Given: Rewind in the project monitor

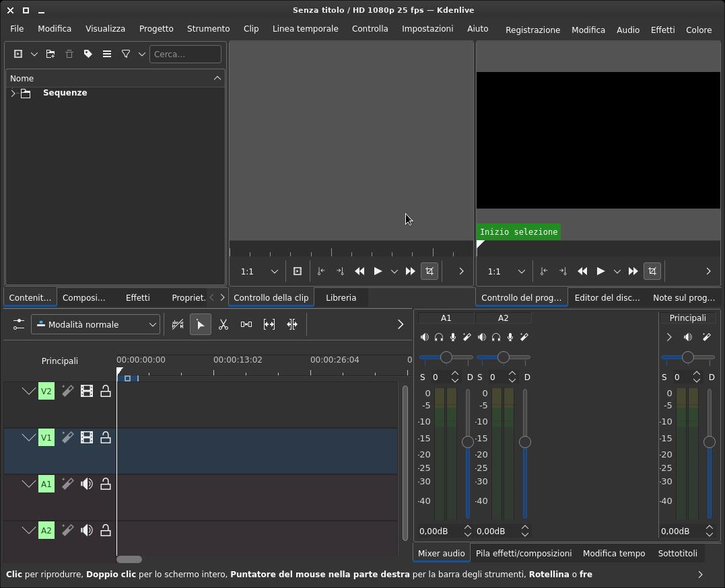Looking at the screenshot, I should (582, 271).
